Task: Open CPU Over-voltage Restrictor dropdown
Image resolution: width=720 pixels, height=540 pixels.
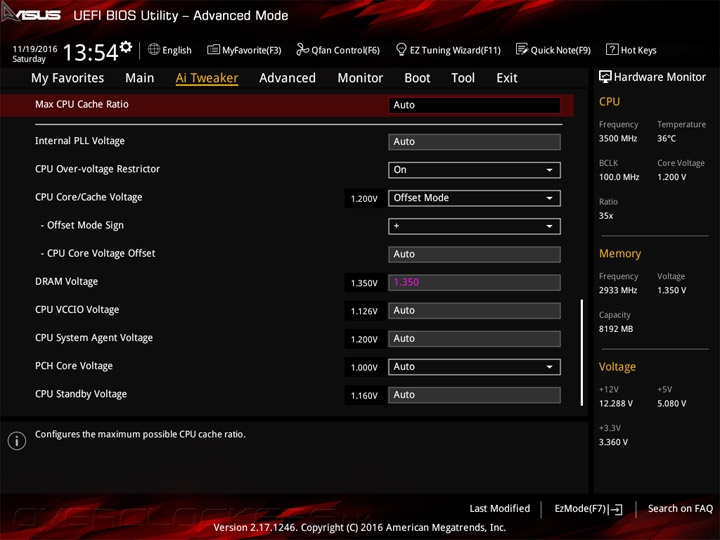Action: (x=474, y=170)
